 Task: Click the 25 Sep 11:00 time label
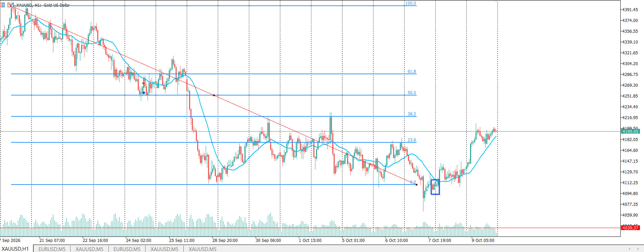click(182, 241)
